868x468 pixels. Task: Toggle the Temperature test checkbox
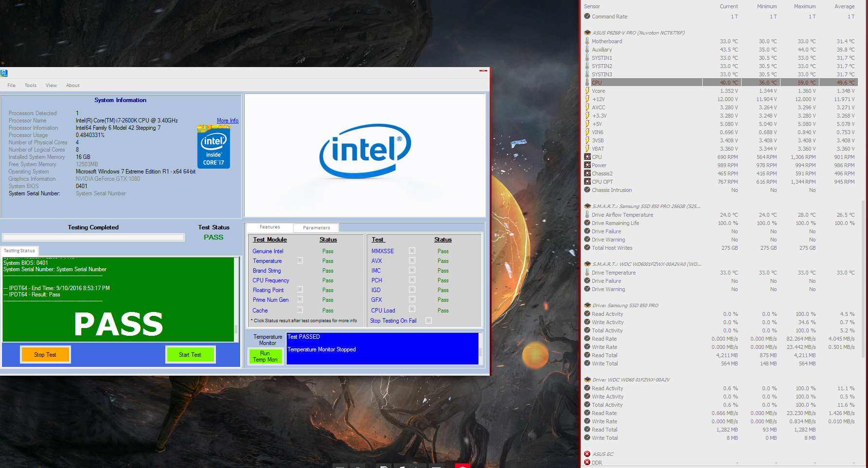pyautogui.click(x=300, y=260)
